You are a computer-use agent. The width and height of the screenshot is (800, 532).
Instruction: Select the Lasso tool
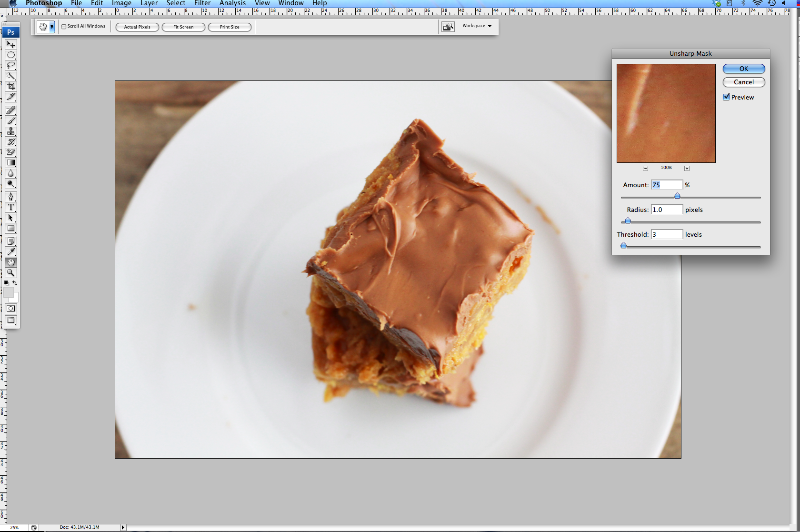tap(11, 65)
